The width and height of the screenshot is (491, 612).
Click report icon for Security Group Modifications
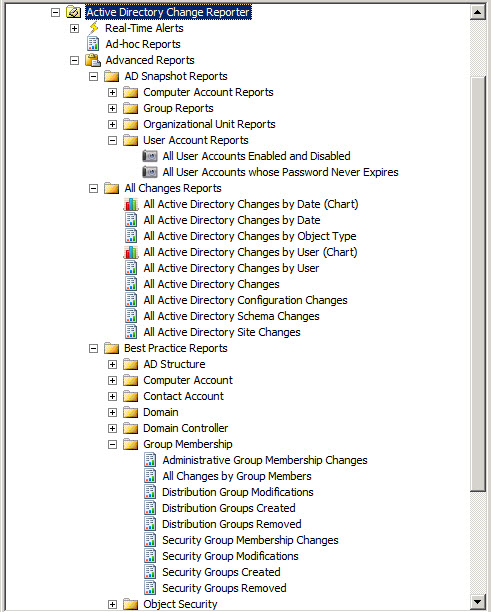(150, 556)
